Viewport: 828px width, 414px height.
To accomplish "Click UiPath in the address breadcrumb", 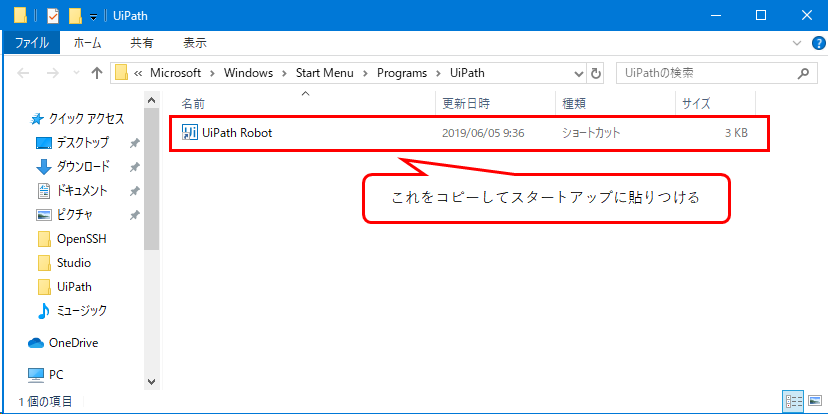I will [467, 73].
